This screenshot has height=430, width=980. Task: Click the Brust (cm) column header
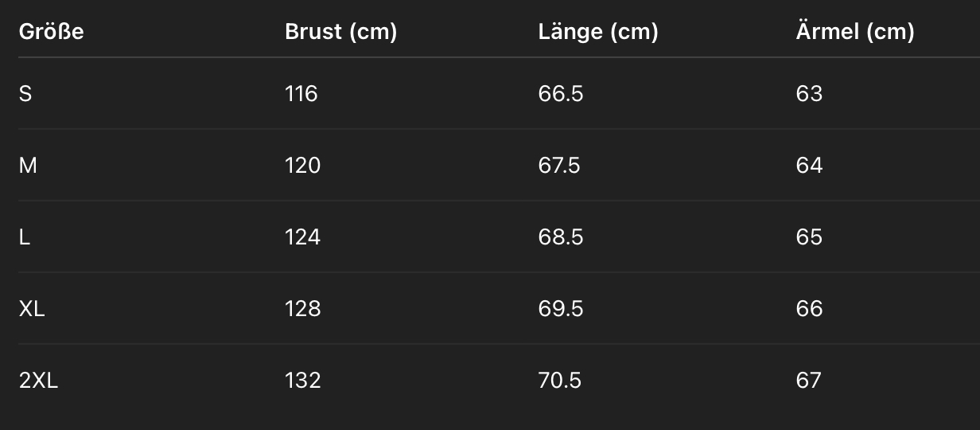pos(340,32)
